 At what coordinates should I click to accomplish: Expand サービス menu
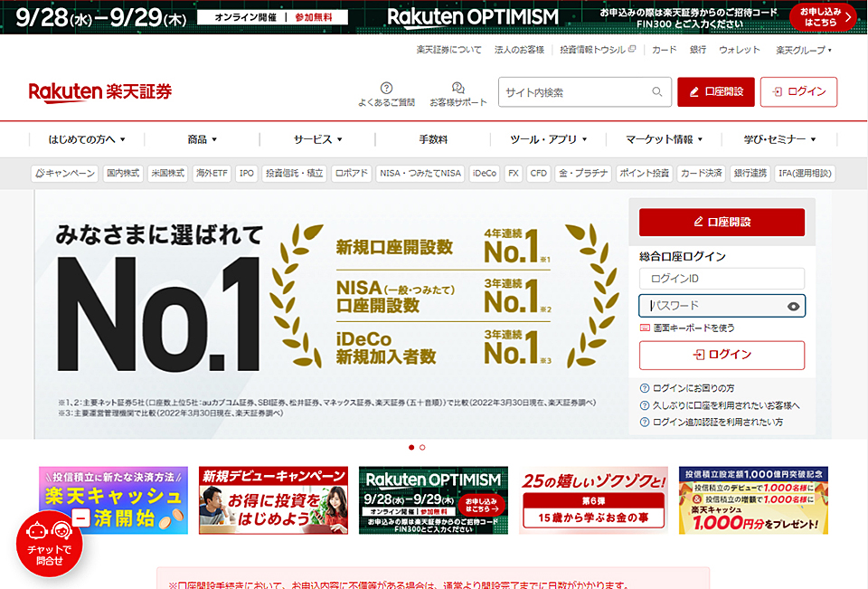coord(317,139)
